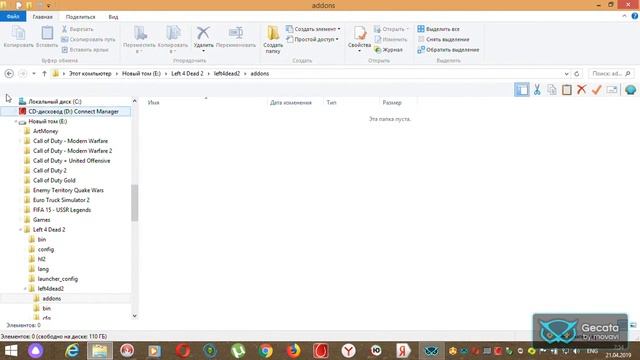Click Вставить ярлык in ribbon
The image size is (640, 360).
[85, 50]
